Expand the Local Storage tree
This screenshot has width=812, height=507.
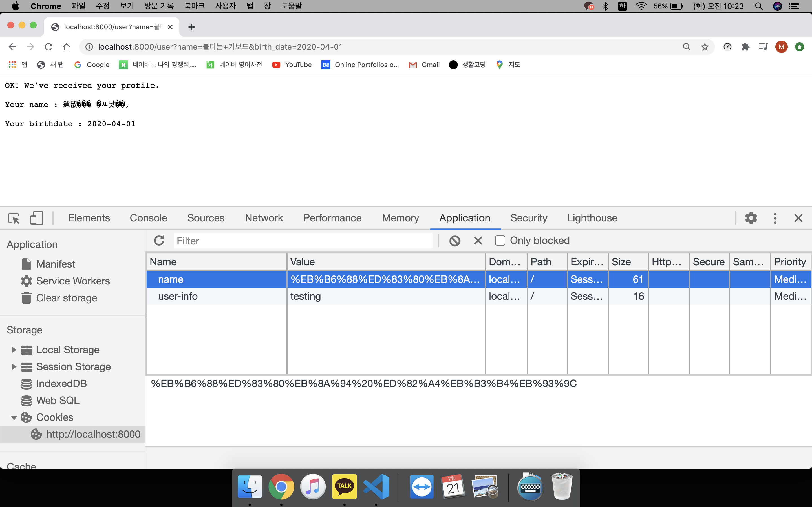coord(14,350)
